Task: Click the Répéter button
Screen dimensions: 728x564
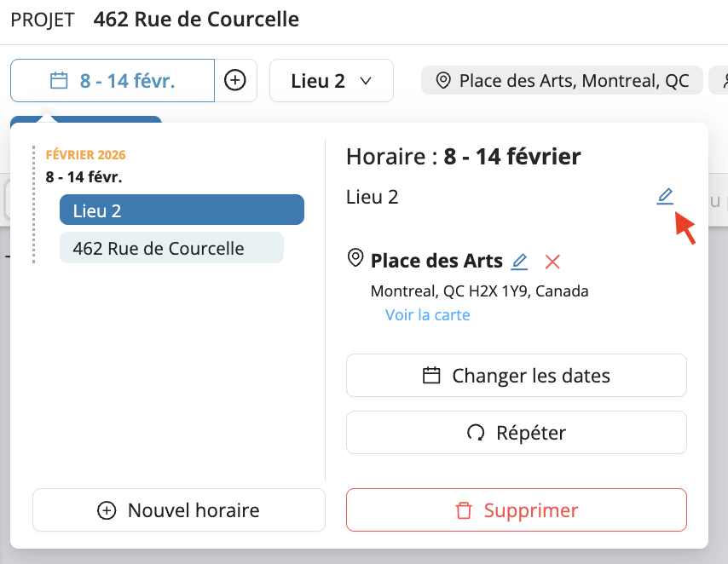Action: click(517, 433)
